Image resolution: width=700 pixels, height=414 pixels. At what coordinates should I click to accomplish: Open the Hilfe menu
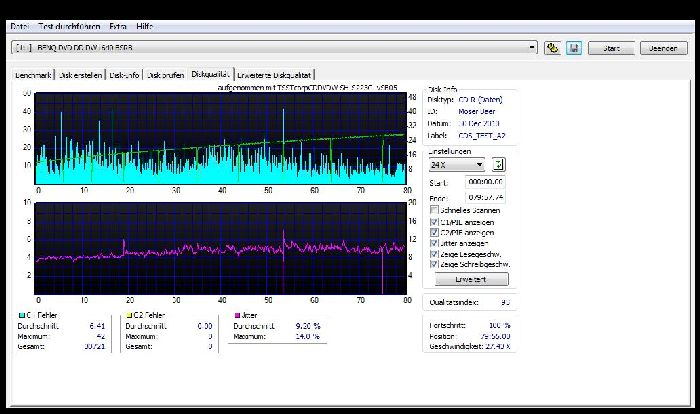click(x=145, y=27)
